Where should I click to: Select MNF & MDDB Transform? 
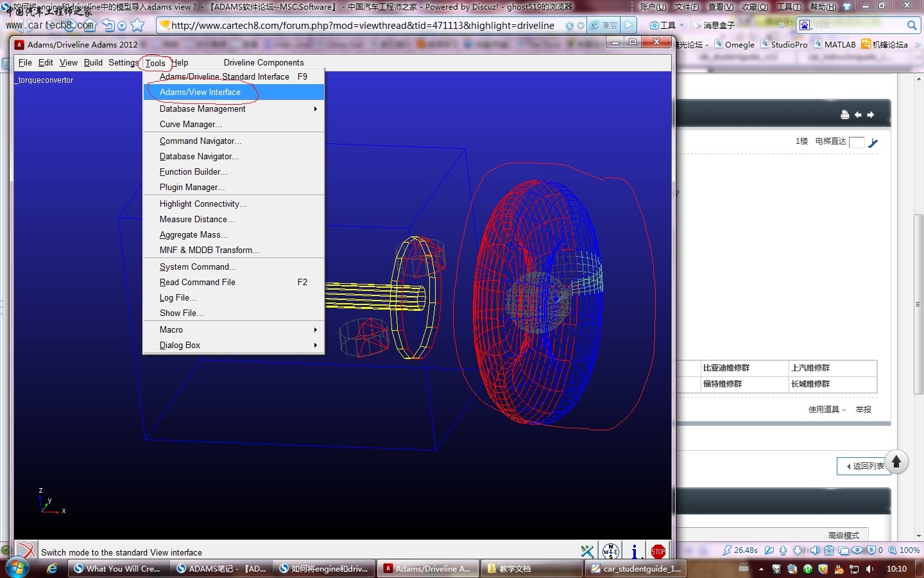(x=234, y=250)
